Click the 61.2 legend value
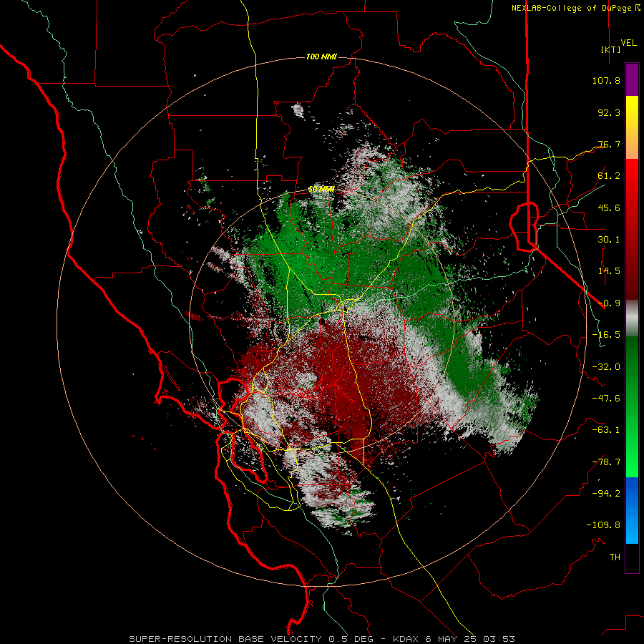 coord(609,176)
